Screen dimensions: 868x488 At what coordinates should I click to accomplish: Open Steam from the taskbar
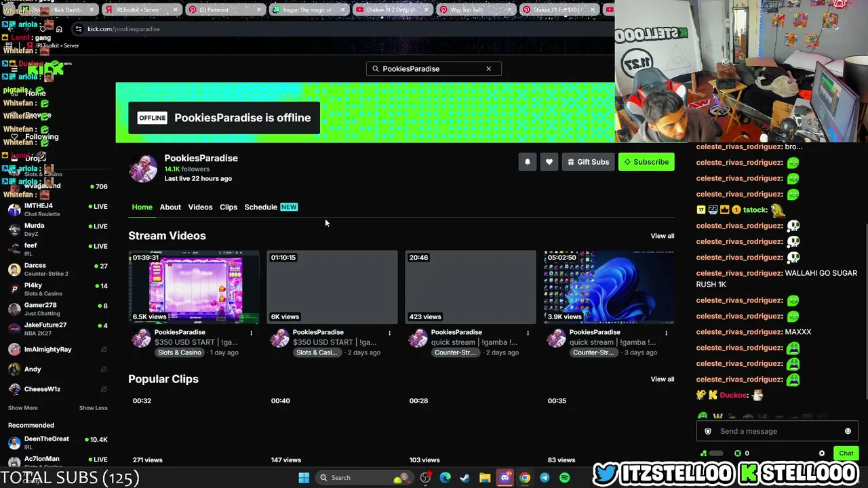[465, 478]
